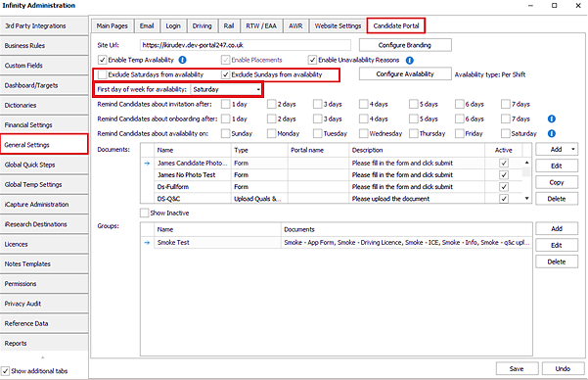The width and height of the screenshot is (588, 380).
Task: Click documents list scroll up arrow
Action: [x=526, y=163]
